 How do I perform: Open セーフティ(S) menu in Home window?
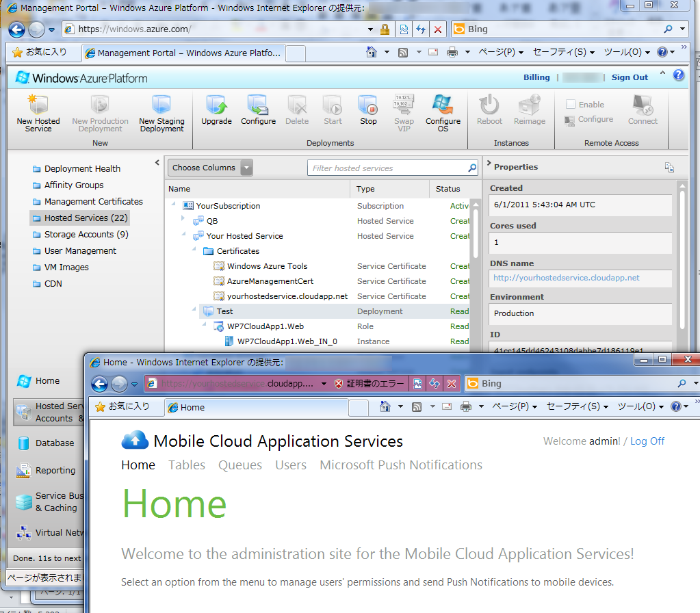point(578,406)
